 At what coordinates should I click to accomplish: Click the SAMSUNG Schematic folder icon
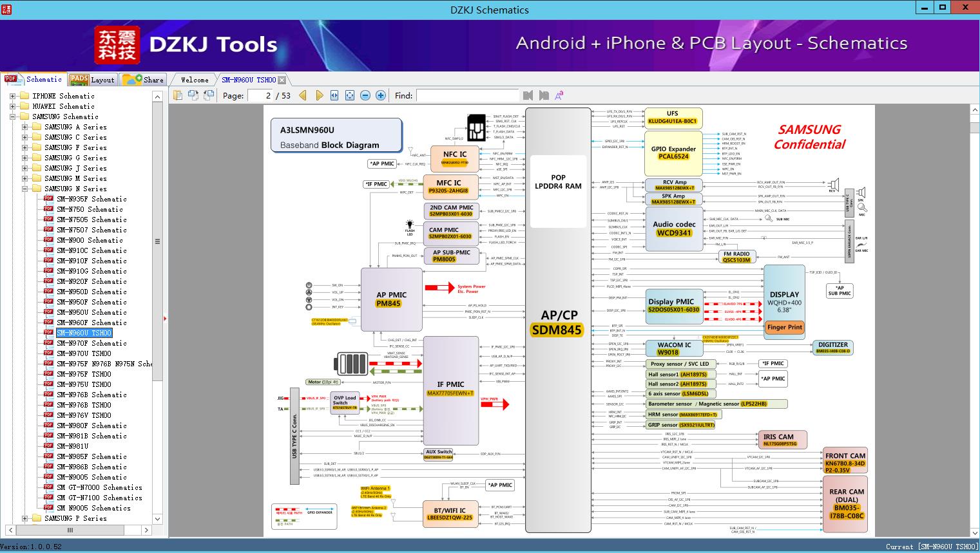pos(24,117)
